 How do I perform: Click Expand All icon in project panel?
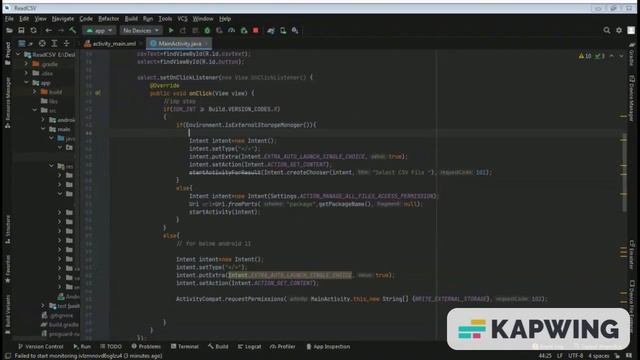[x=54, y=43]
